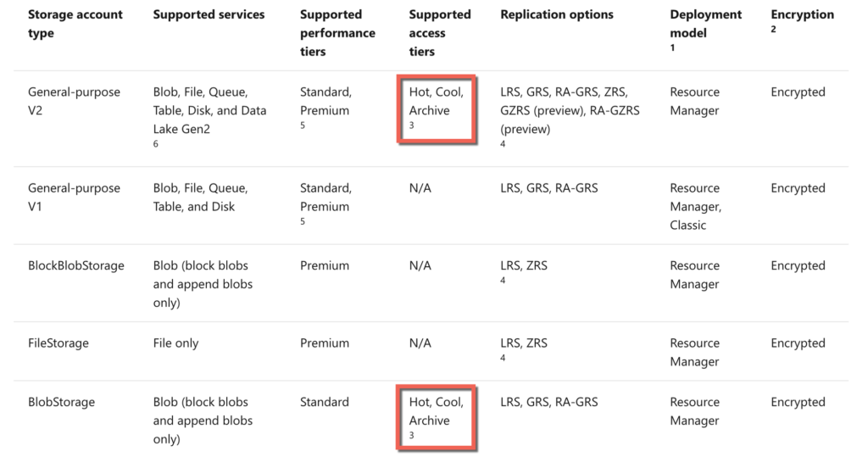The width and height of the screenshot is (868, 457).
Task: Click footnote 4 under FileStorage LRS, ZRS
Action: 503,358
